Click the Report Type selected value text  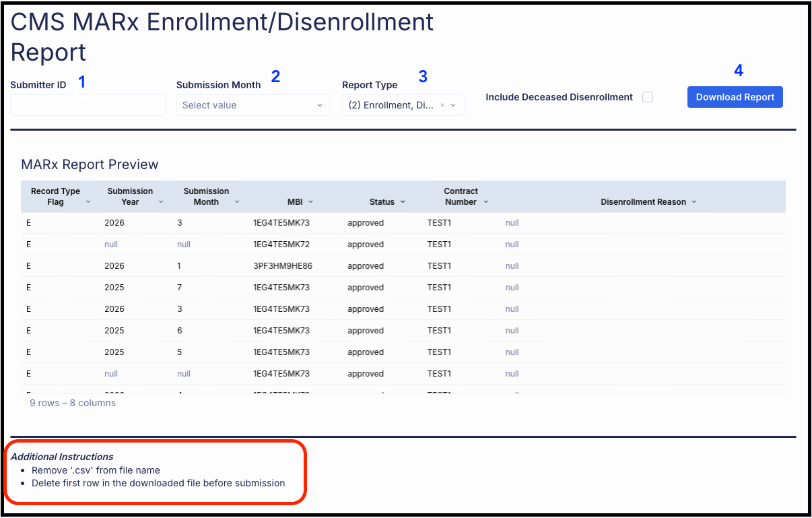[x=391, y=106]
